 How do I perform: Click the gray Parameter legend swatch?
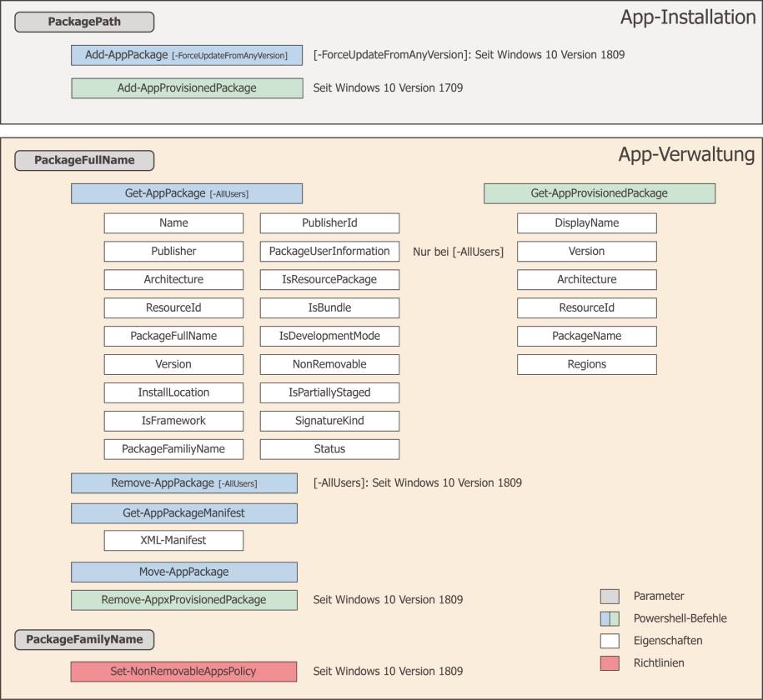tap(610, 597)
